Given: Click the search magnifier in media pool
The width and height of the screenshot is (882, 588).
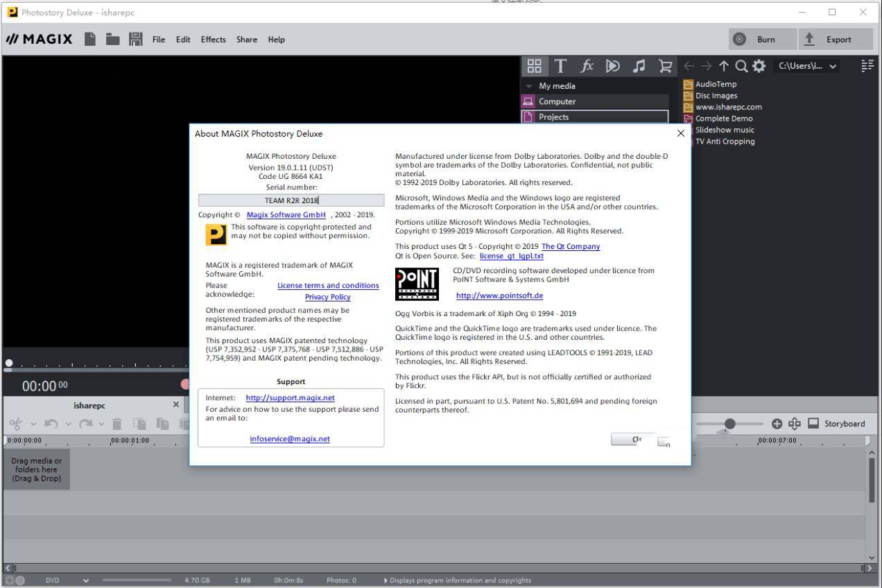Looking at the screenshot, I should (x=741, y=66).
